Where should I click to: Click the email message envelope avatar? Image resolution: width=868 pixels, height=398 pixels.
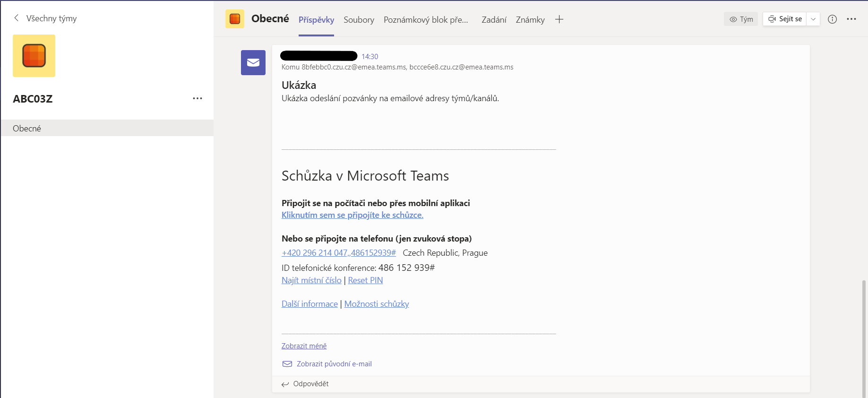coord(253,62)
